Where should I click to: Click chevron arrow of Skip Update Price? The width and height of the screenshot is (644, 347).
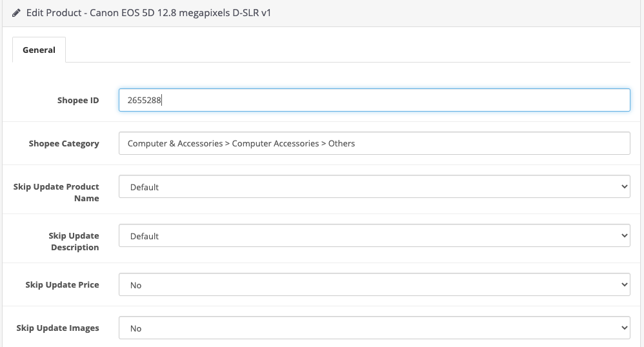623,284
